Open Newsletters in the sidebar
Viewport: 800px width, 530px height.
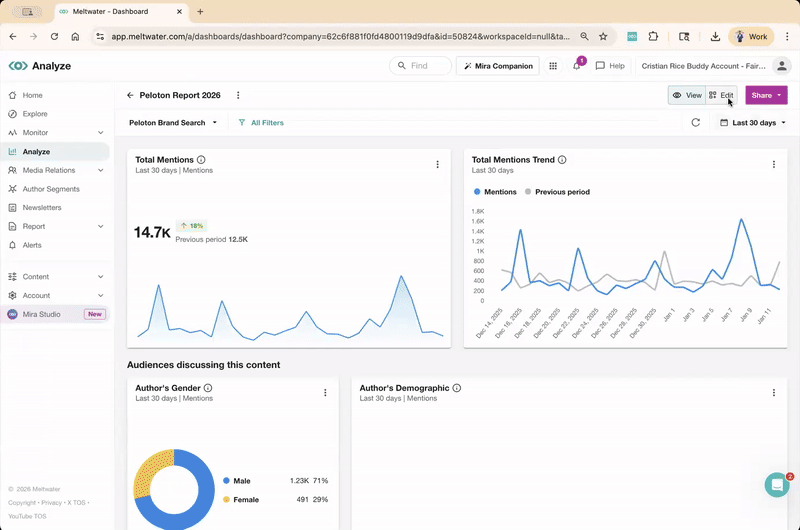55,208
